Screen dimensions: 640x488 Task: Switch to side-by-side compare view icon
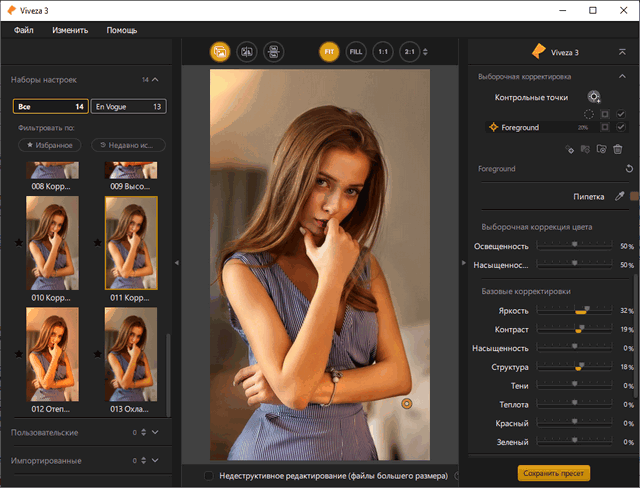tap(246, 51)
